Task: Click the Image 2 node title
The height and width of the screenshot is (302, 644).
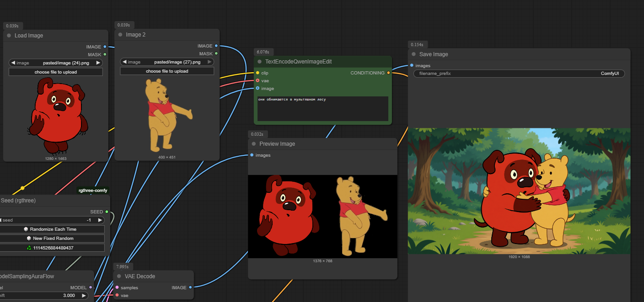Action: pyautogui.click(x=136, y=35)
